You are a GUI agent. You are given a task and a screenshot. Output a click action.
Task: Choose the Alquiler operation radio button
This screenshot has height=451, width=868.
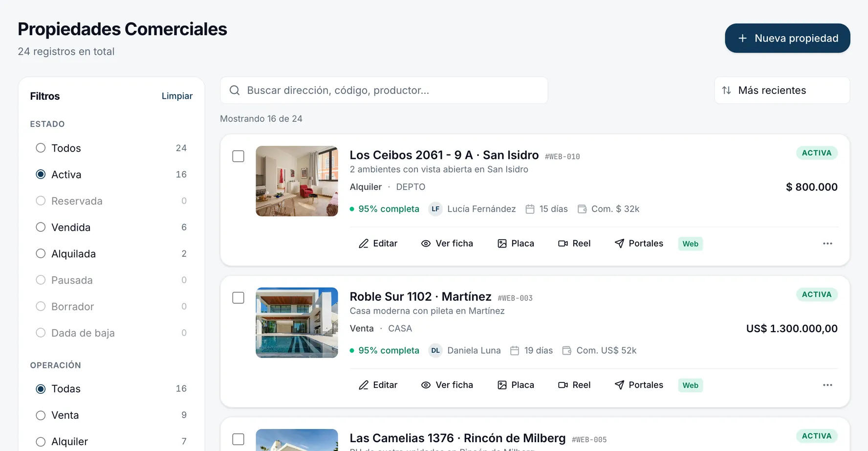point(41,442)
